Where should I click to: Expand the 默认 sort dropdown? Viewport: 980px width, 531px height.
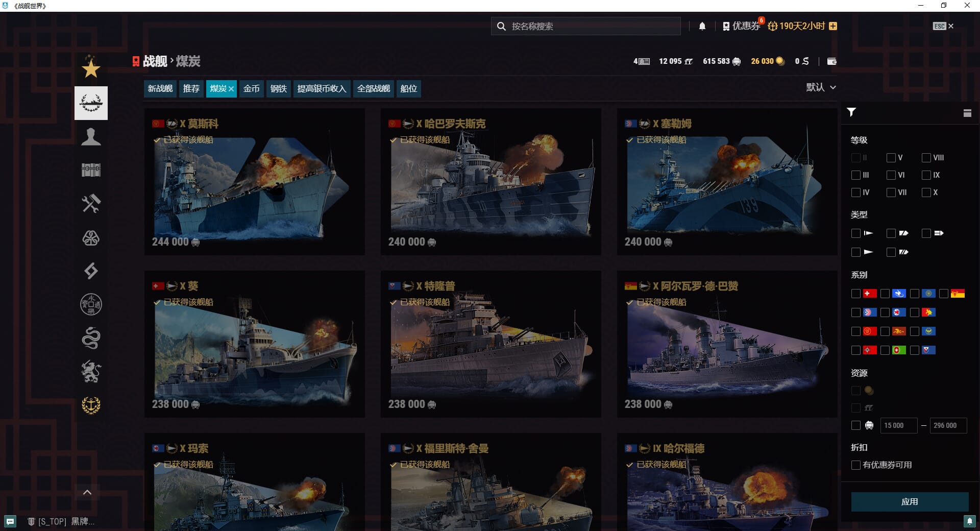point(821,87)
